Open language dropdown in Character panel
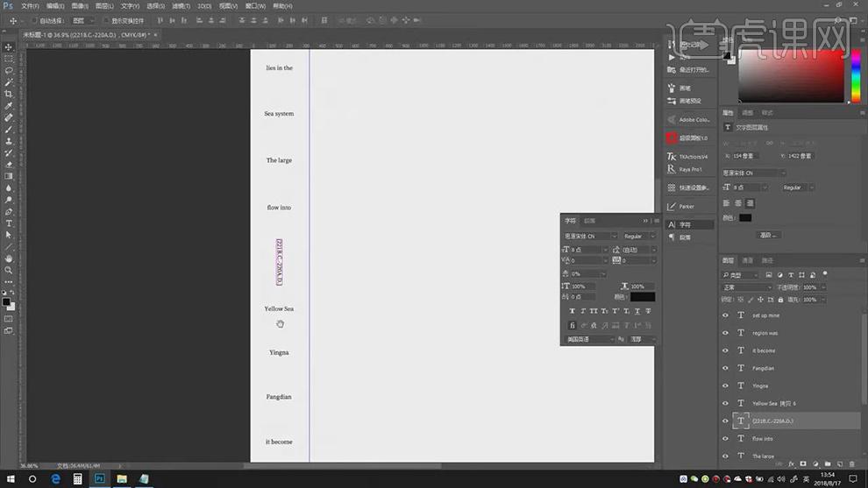868x488 pixels. click(589, 339)
